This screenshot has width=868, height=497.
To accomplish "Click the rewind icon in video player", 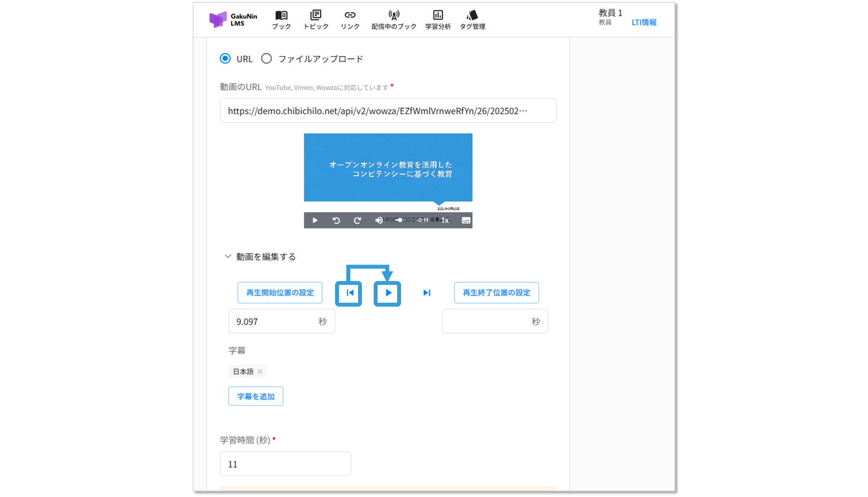I will point(336,220).
